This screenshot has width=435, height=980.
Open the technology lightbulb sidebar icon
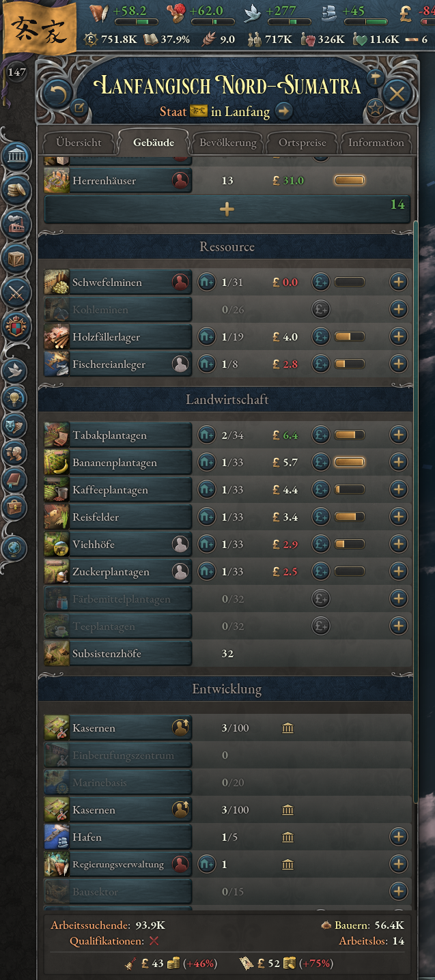pyautogui.click(x=14, y=398)
